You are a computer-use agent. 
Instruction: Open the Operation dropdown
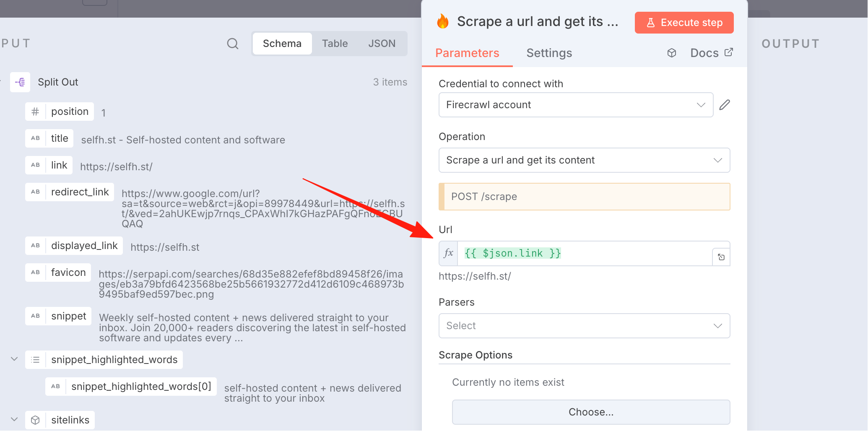coord(584,160)
